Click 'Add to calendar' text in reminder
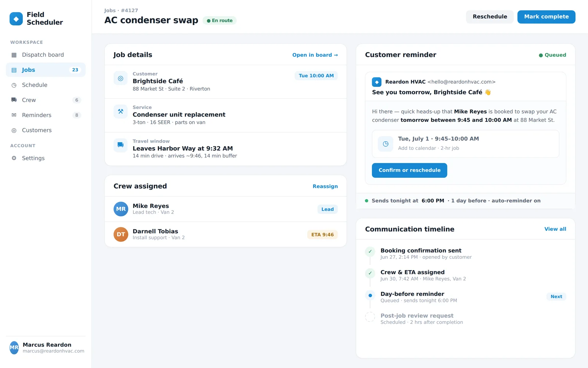 coord(417,148)
